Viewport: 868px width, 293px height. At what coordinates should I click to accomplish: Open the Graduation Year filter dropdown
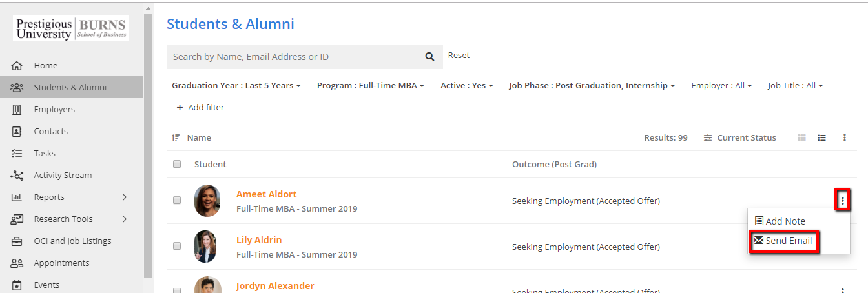click(x=236, y=86)
